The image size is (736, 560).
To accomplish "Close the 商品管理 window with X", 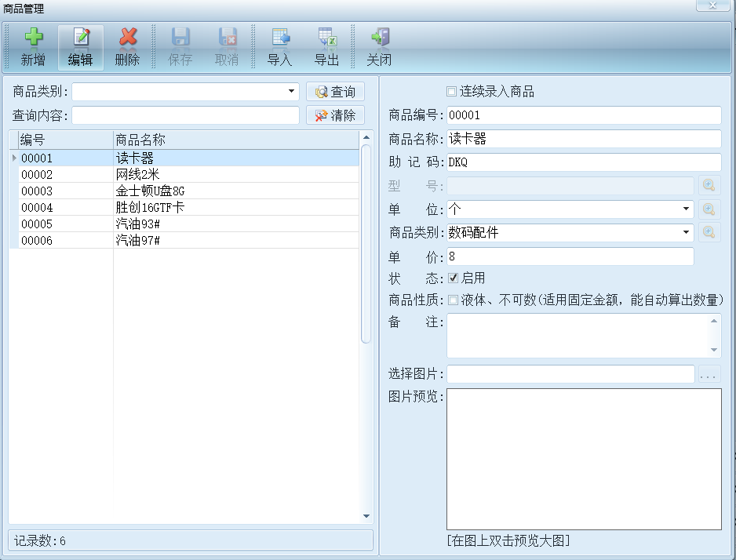I will pyautogui.click(x=712, y=5).
